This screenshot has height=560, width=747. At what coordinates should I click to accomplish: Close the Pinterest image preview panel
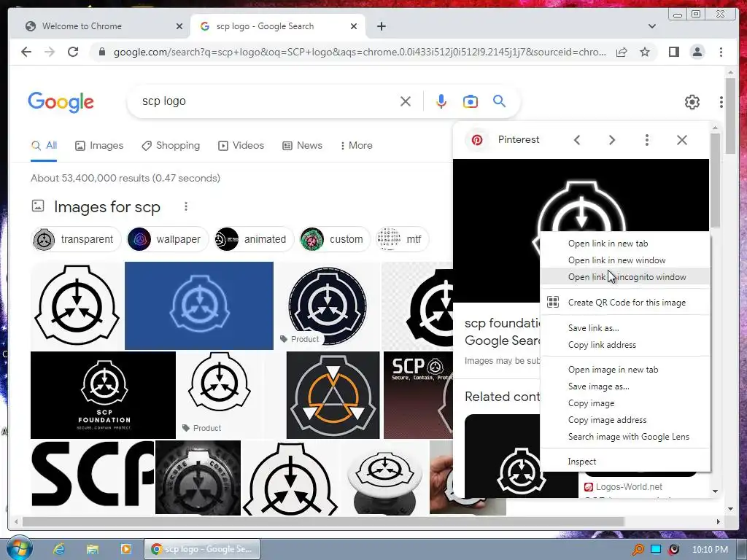(682, 140)
